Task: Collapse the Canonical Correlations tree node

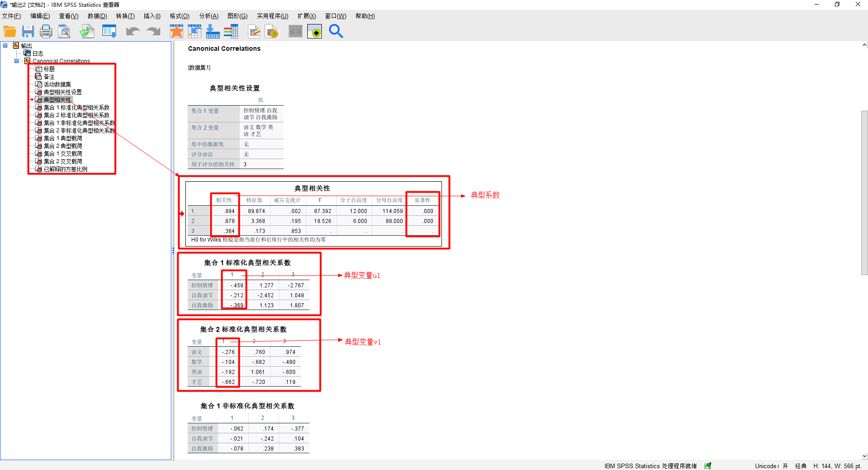Action: point(17,61)
